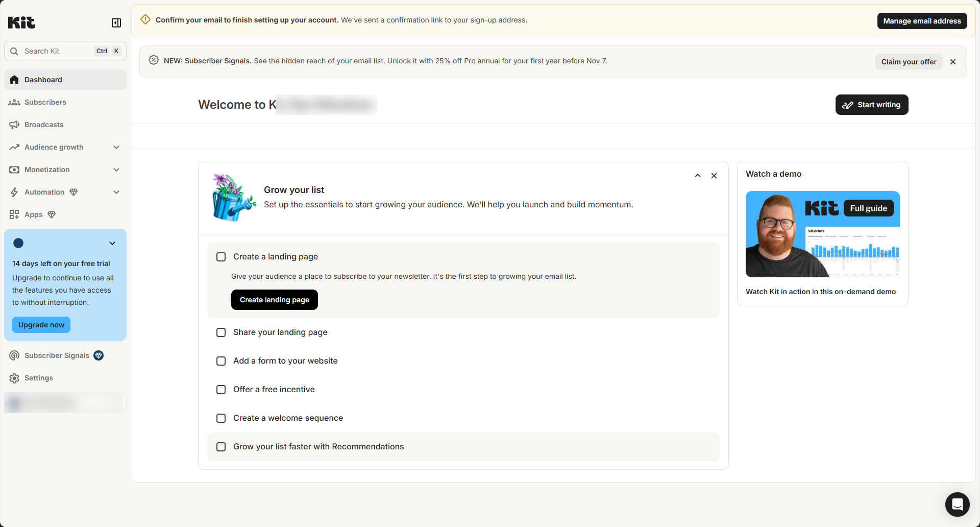980x527 pixels.
Task: Go to Settings in the sidebar
Action: (x=65, y=378)
